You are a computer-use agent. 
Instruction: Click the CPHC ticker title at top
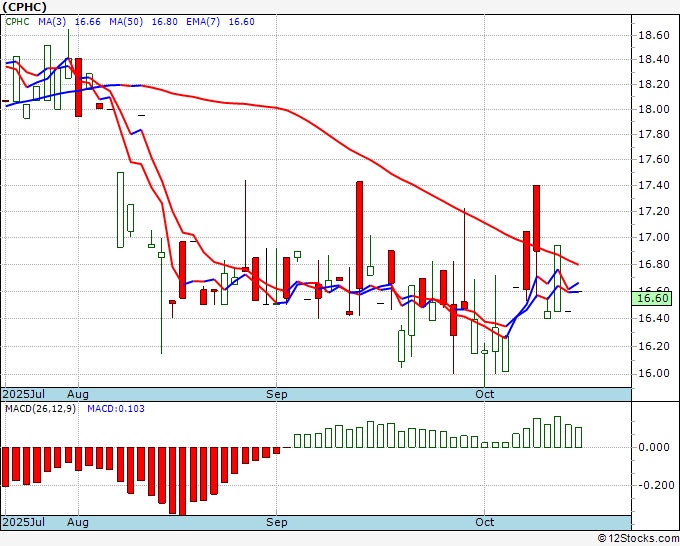point(24,7)
